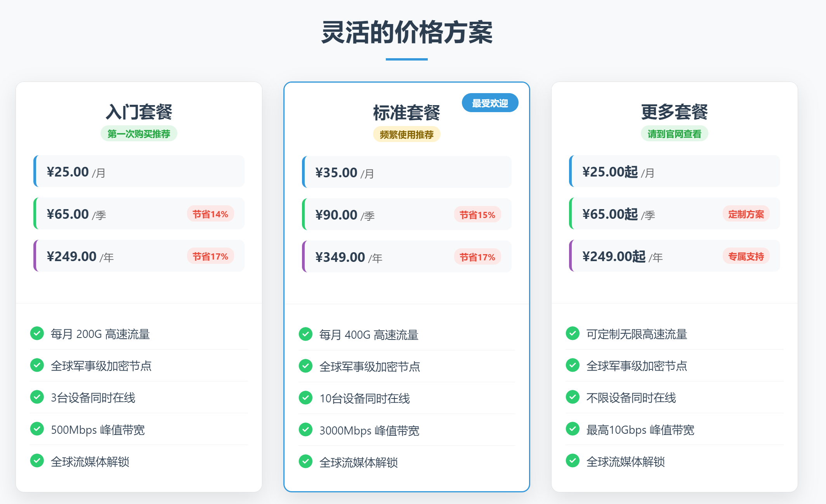Click checkmark icon beside 500Mbps 峰值带宽
This screenshot has width=826, height=504.
click(37, 429)
